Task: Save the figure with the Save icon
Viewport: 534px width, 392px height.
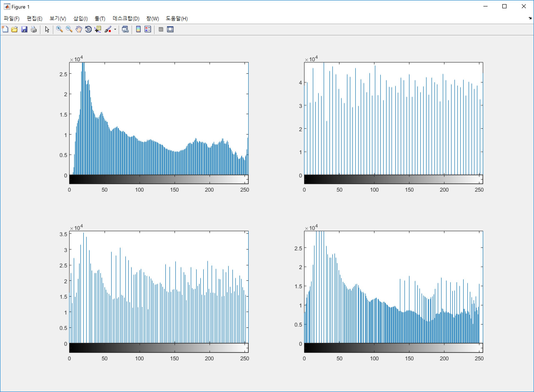Action: (x=24, y=29)
